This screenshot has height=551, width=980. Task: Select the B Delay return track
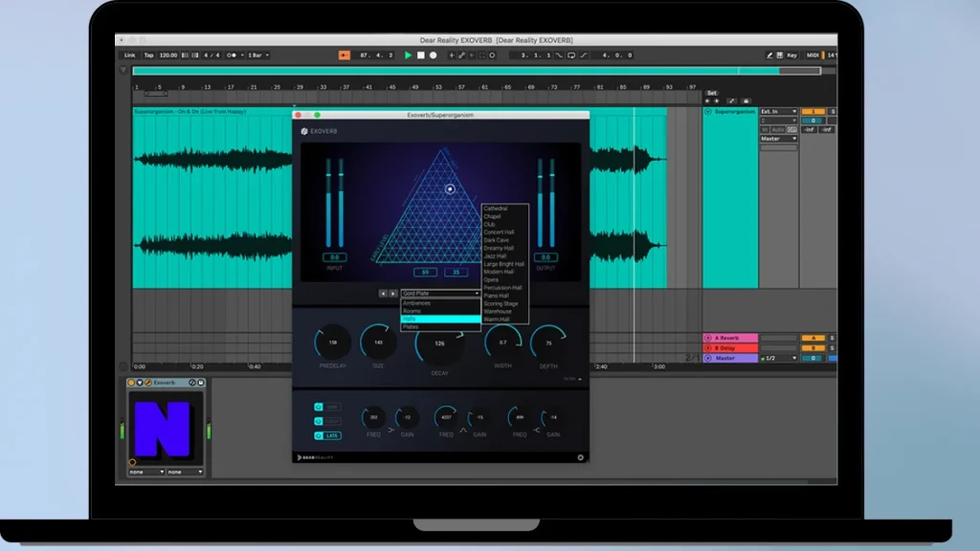(x=730, y=348)
